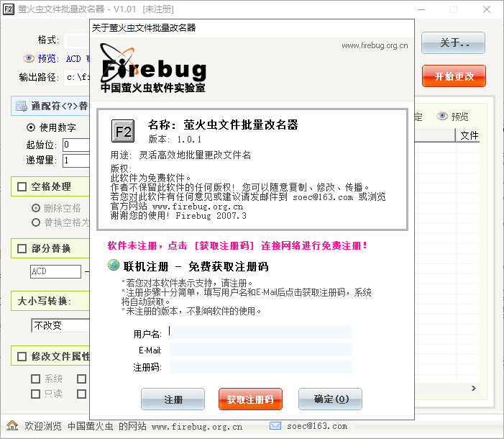This screenshot has width=504, height=439.
Task: Click the 谢谢您的使用! Firebug 2007.3 line
Action: tap(178, 216)
